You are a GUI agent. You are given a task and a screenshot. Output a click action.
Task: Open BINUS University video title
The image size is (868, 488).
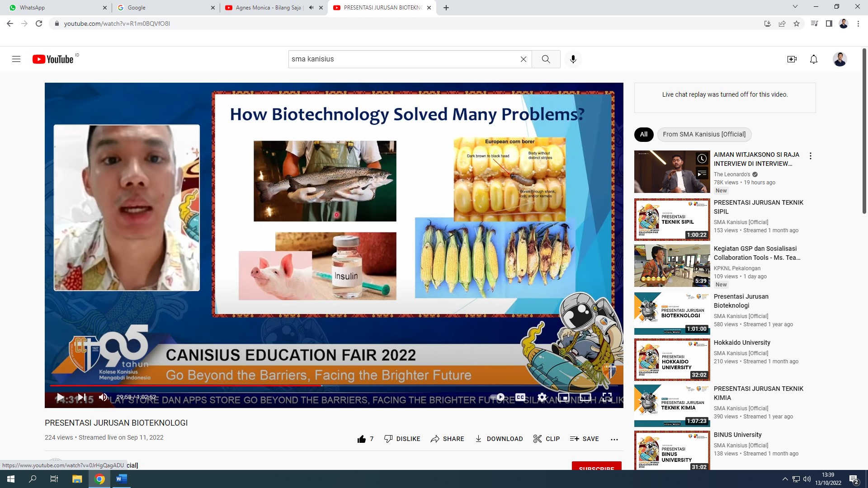(x=737, y=435)
